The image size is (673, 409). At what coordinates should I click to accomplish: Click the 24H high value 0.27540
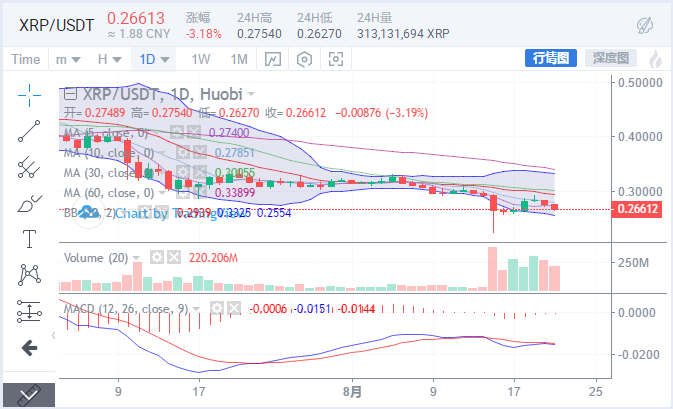[259, 33]
